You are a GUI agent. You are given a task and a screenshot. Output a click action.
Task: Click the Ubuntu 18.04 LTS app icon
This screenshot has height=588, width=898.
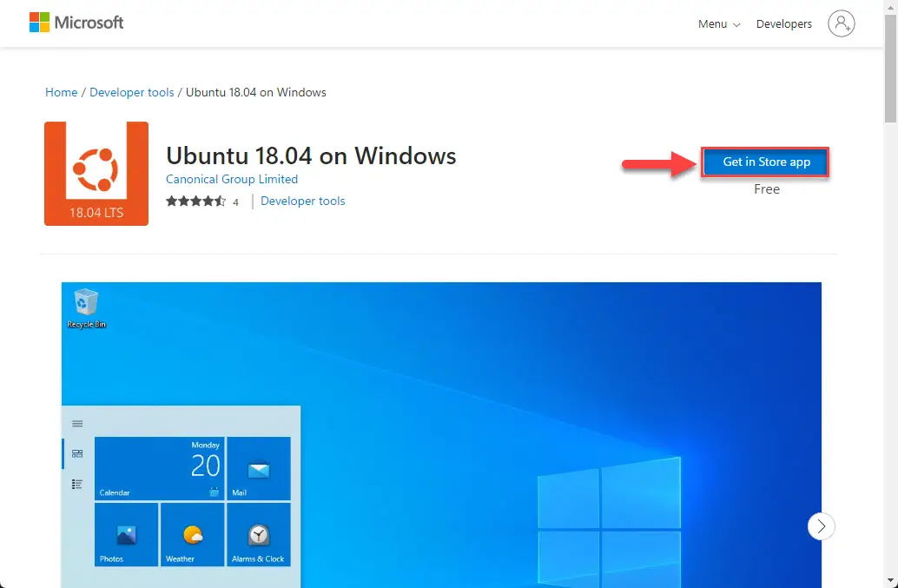pyautogui.click(x=96, y=174)
